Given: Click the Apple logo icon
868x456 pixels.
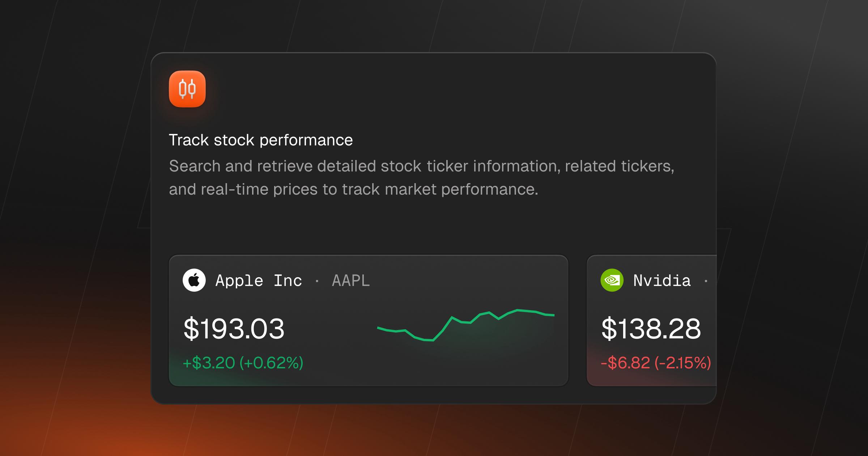Looking at the screenshot, I should (x=194, y=280).
